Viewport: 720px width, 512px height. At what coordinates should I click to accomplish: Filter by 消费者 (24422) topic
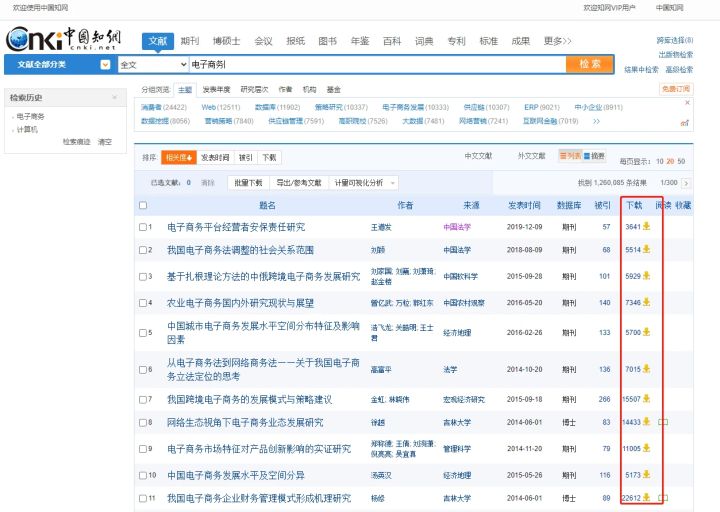tap(164, 107)
